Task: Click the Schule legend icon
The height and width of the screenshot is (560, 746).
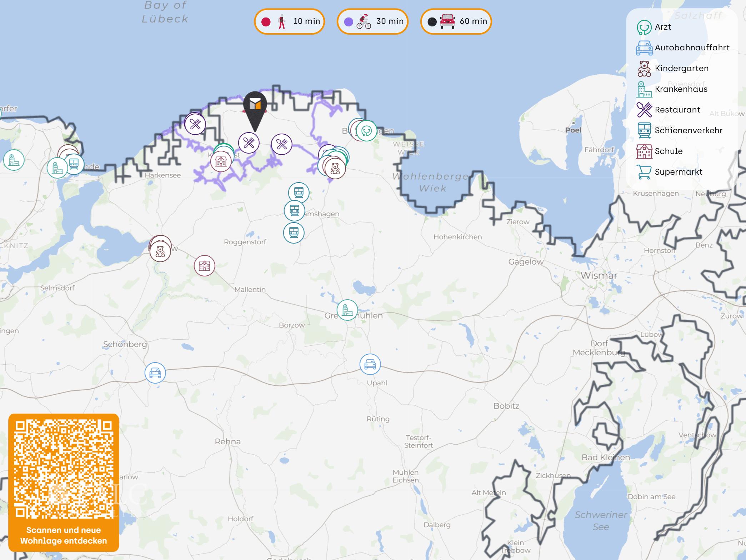Action: coord(644,151)
